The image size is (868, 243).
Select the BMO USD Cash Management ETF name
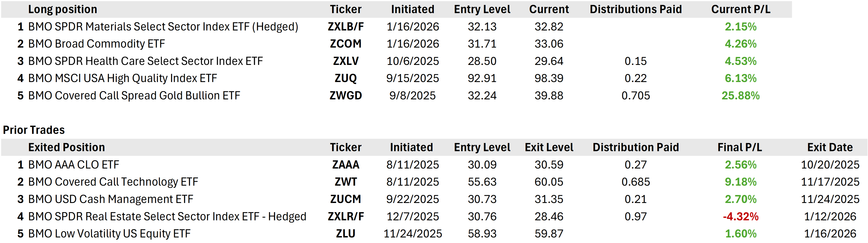(111, 199)
